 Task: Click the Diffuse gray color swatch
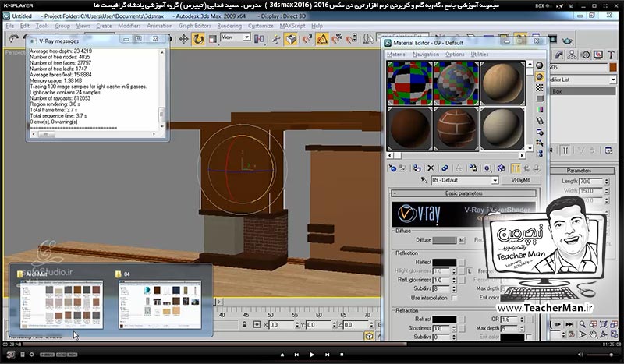pos(445,240)
